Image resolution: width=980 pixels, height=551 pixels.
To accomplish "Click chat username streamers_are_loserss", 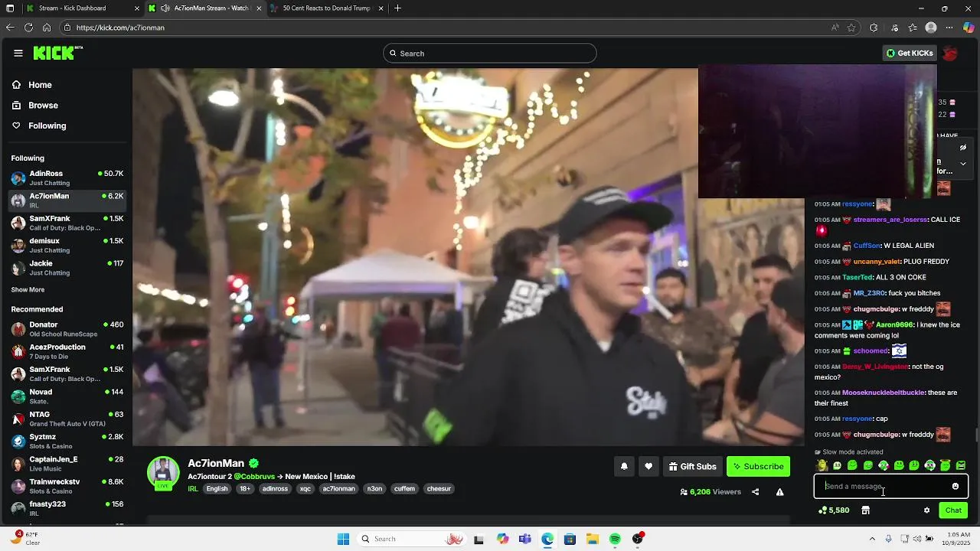I will [x=890, y=220].
